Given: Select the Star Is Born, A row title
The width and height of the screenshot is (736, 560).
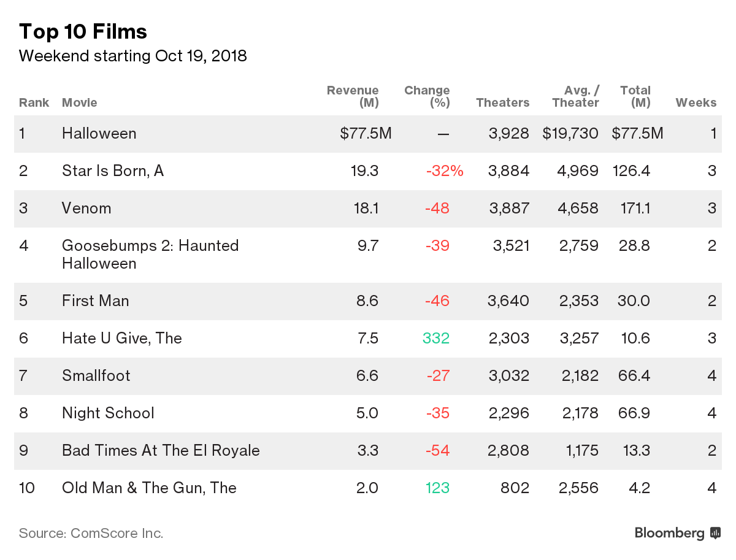Looking at the screenshot, I should click(113, 171).
